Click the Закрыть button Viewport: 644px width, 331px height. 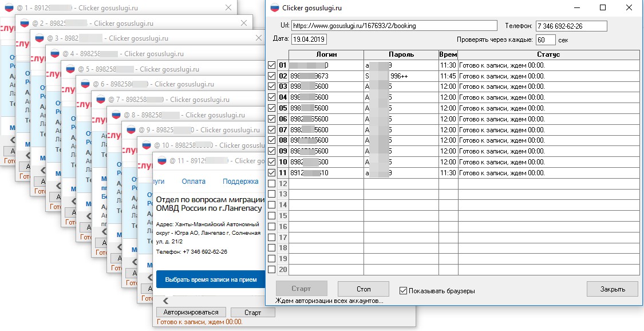[x=613, y=289]
